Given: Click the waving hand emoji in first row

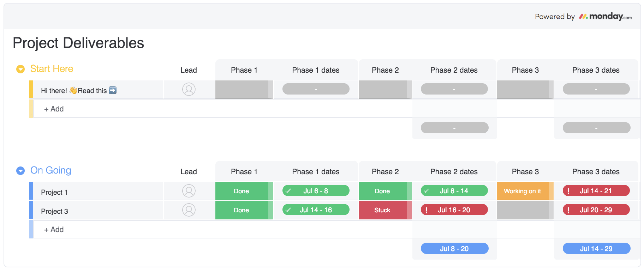Looking at the screenshot, I should pyautogui.click(x=73, y=90).
